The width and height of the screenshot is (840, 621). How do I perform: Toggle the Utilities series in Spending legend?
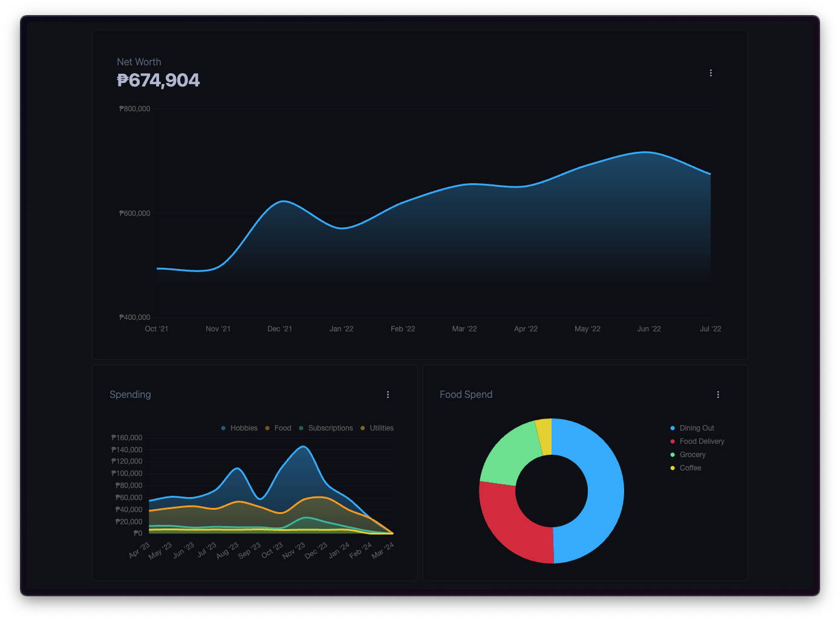coord(377,428)
